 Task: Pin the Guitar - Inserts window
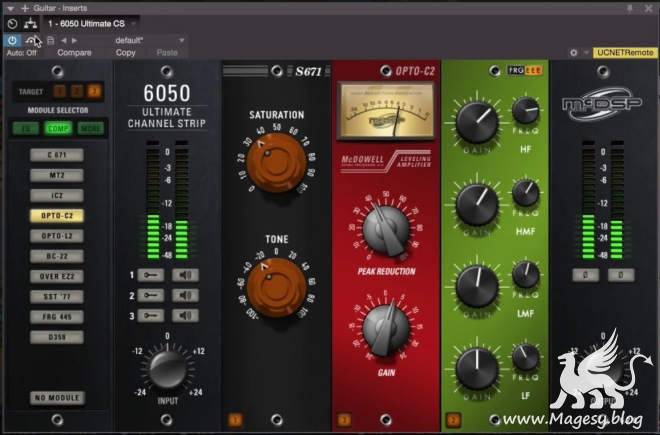point(630,8)
